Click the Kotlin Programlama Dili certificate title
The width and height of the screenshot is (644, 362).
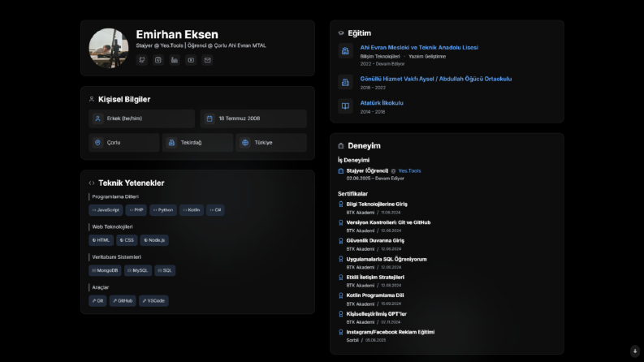[x=375, y=295]
